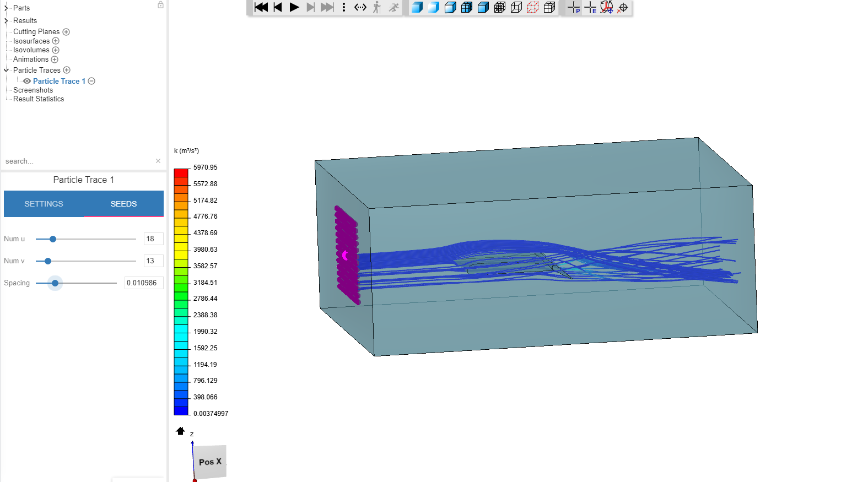Collapse the Particle Traces node
Screen dimensions: 868x482
(x=6, y=70)
